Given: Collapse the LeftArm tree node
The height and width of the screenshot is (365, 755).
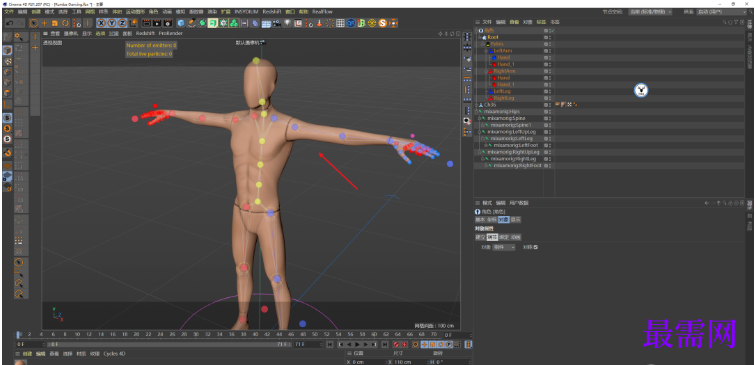Looking at the screenshot, I should pyautogui.click(x=485, y=51).
